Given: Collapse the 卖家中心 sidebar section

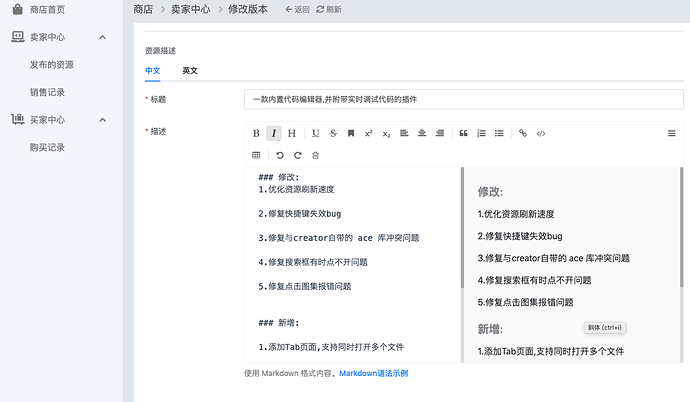Looking at the screenshot, I should point(103,37).
